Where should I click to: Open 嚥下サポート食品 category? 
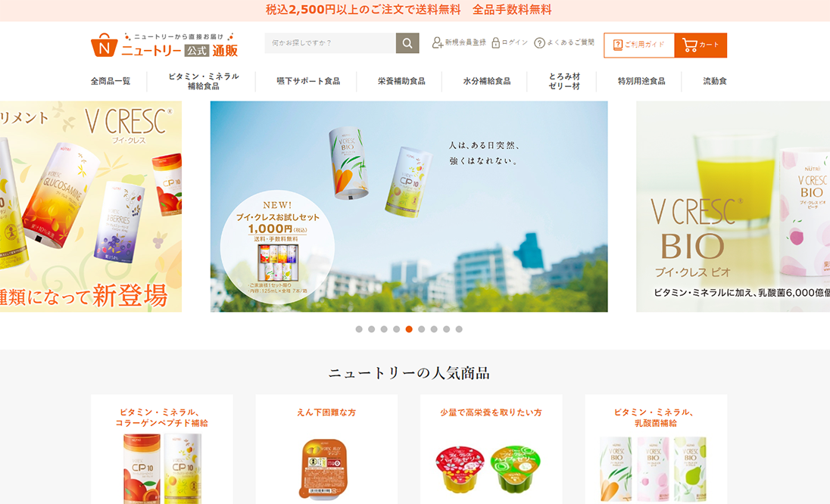pos(308,81)
